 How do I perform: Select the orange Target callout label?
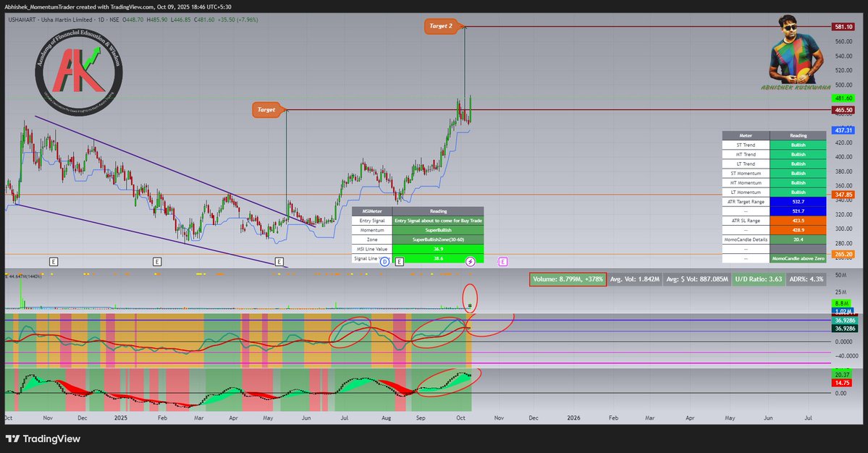[x=268, y=109]
